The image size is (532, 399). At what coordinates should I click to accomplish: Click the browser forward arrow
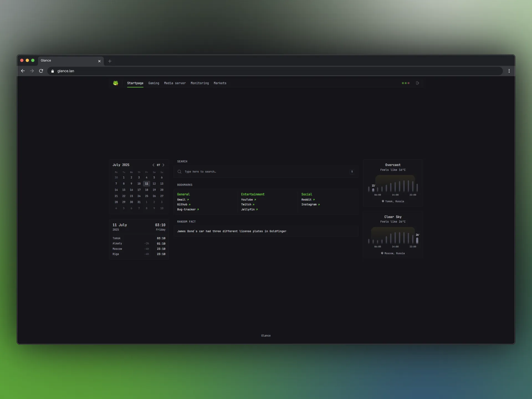(32, 71)
